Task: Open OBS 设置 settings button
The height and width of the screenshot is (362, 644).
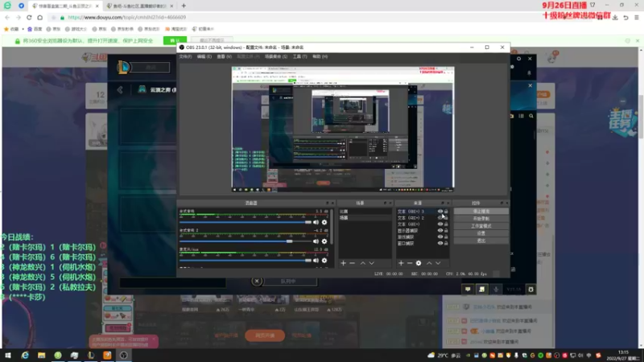Action: click(481, 233)
